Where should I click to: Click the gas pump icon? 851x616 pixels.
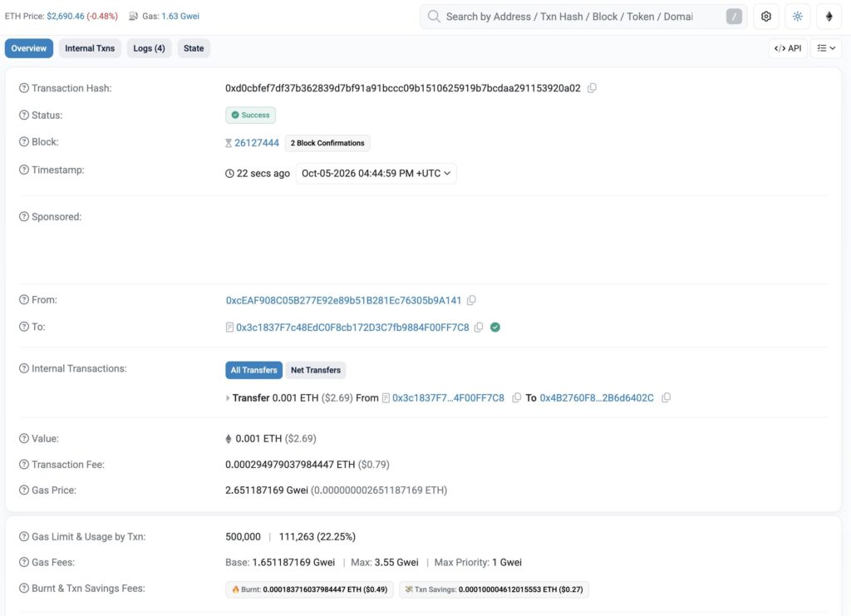[x=133, y=17]
